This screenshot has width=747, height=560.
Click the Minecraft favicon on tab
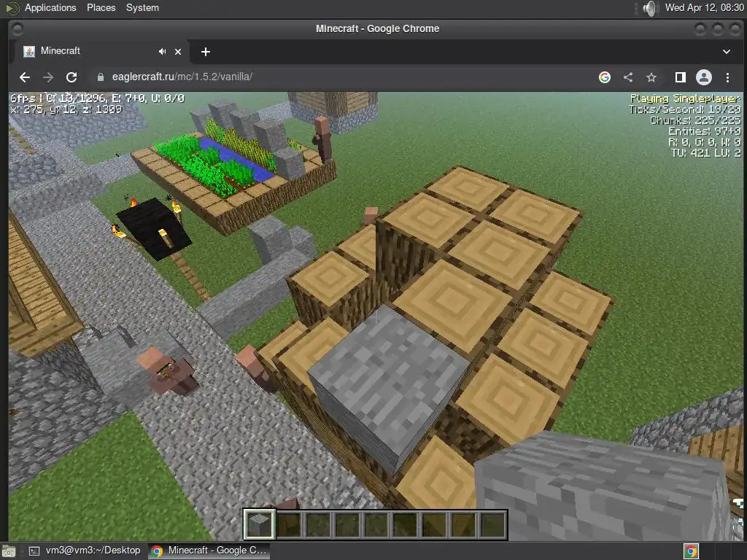(29, 52)
